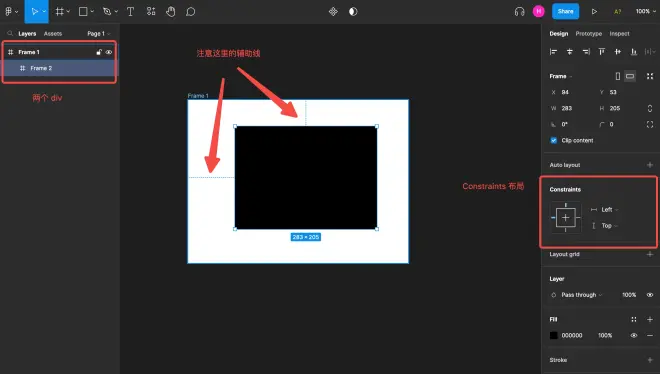Click the Align left icon
Image resolution: width=660 pixels, height=374 pixels.
pyautogui.click(x=554, y=52)
